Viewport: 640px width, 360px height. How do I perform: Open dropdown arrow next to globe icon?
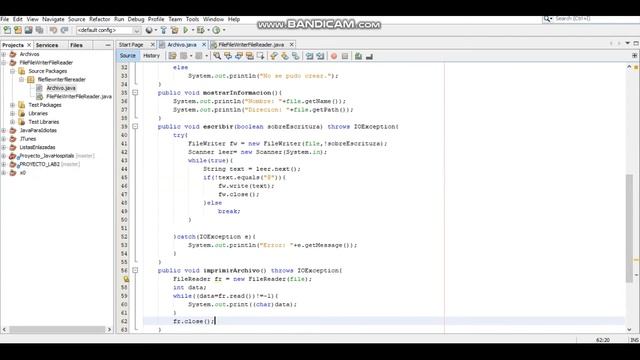(x=156, y=30)
